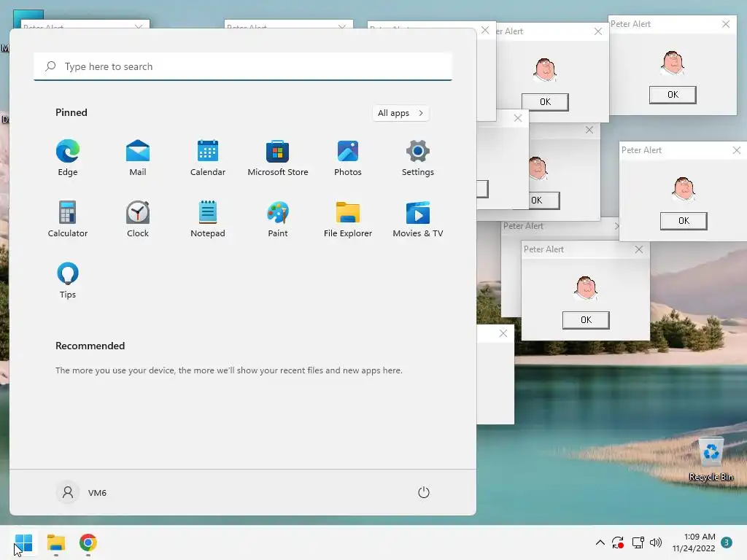Open the network tray icon
This screenshot has height=560, width=747.
click(x=638, y=542)
